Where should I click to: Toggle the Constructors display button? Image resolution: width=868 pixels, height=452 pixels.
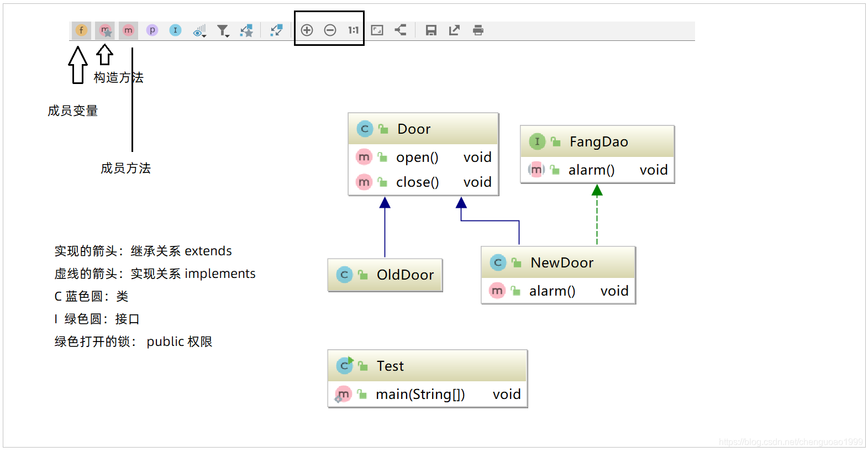point(105,30)
